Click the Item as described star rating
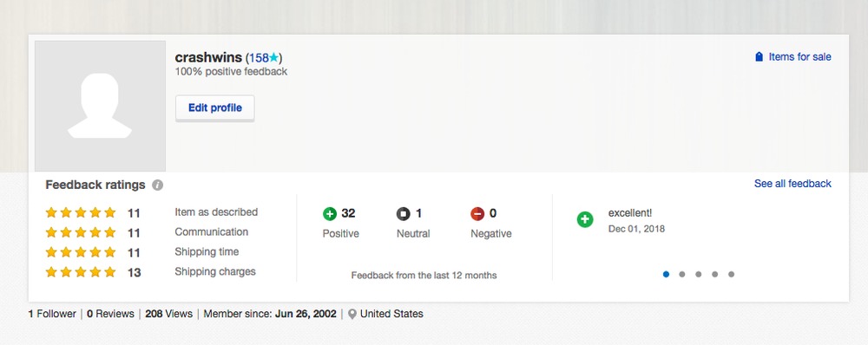Image resolution: width=868 pixels, height=345 pixels. click(x=81, y=213)
